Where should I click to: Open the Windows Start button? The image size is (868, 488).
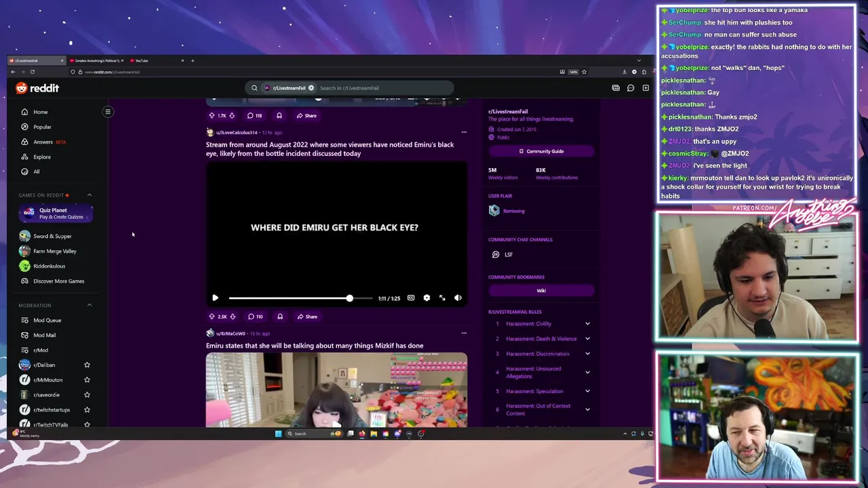click(x=278, y=434)
